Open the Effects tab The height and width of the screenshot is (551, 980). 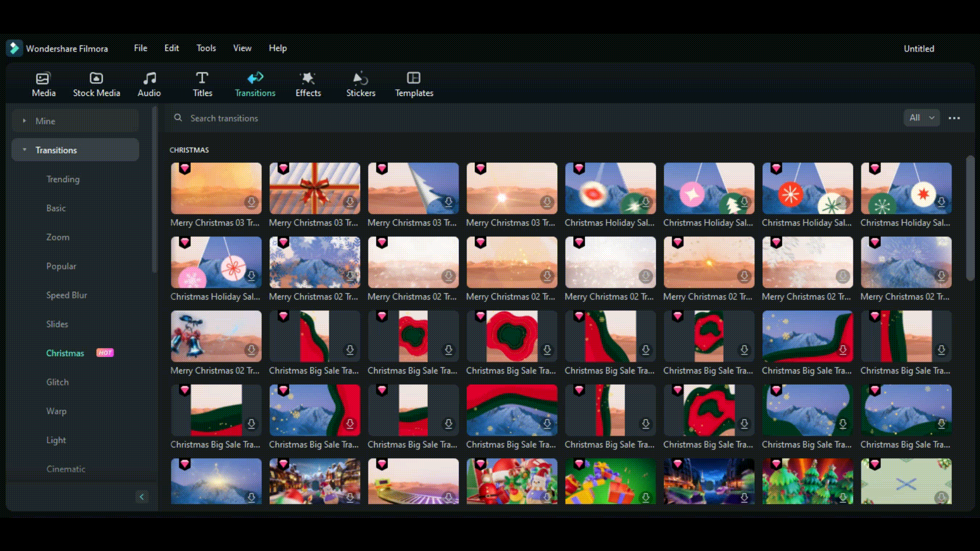(x=308, y=85)
